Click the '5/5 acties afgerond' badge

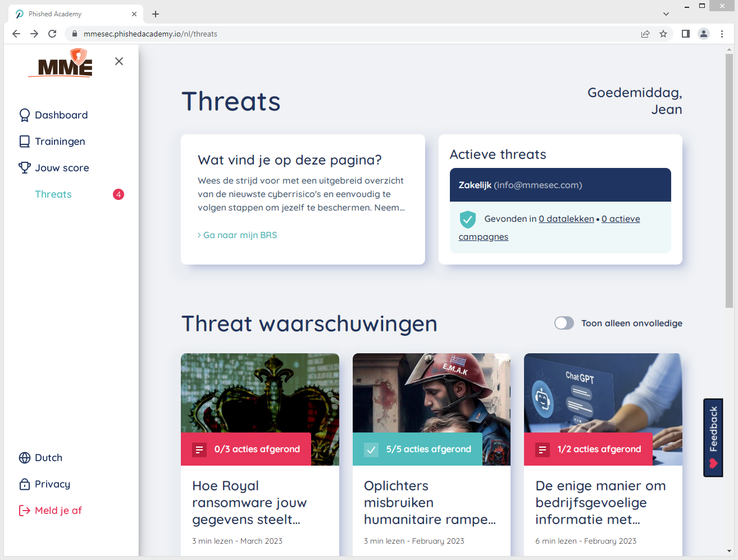pos(417,449)
